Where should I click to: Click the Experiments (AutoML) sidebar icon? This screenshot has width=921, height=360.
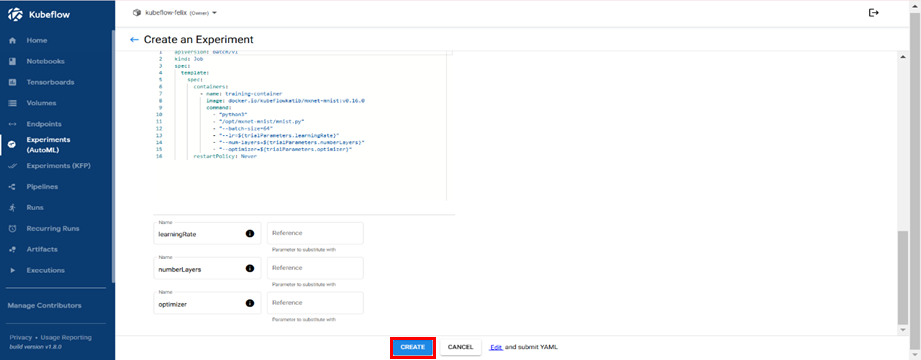[12, 145]
